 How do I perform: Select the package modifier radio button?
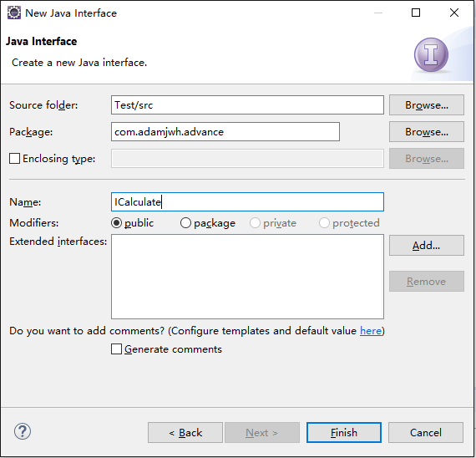pyautogui.click(x=185, y=223)
